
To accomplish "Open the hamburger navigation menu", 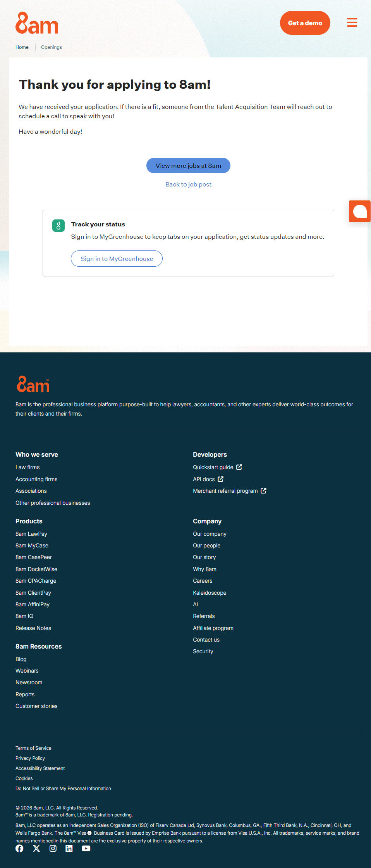I will 352,22.
